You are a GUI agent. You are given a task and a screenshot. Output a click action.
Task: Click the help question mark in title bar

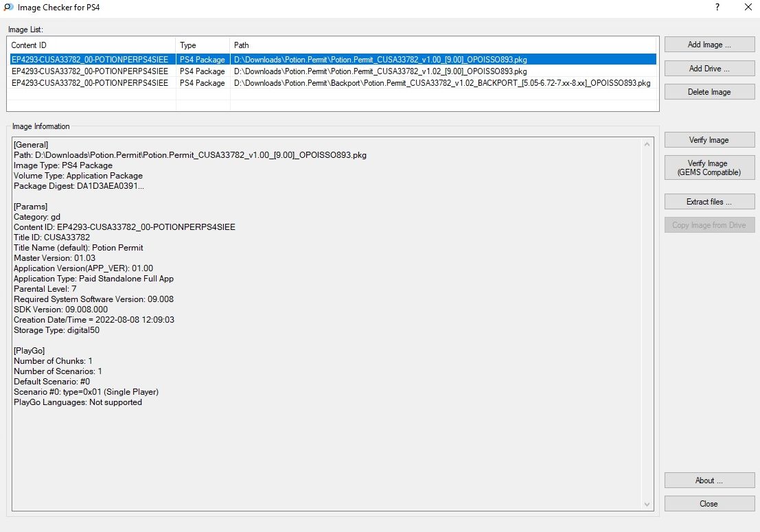click(717, 8)
